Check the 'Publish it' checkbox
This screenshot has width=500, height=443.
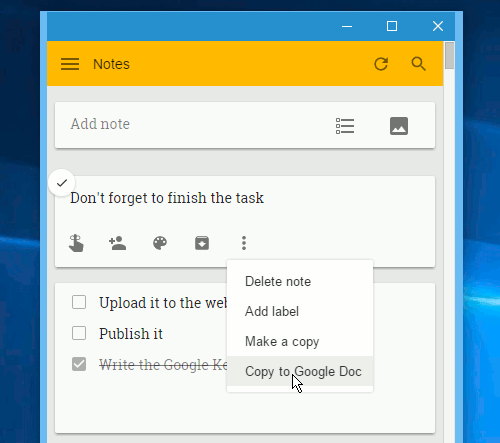tap(79, 333)
